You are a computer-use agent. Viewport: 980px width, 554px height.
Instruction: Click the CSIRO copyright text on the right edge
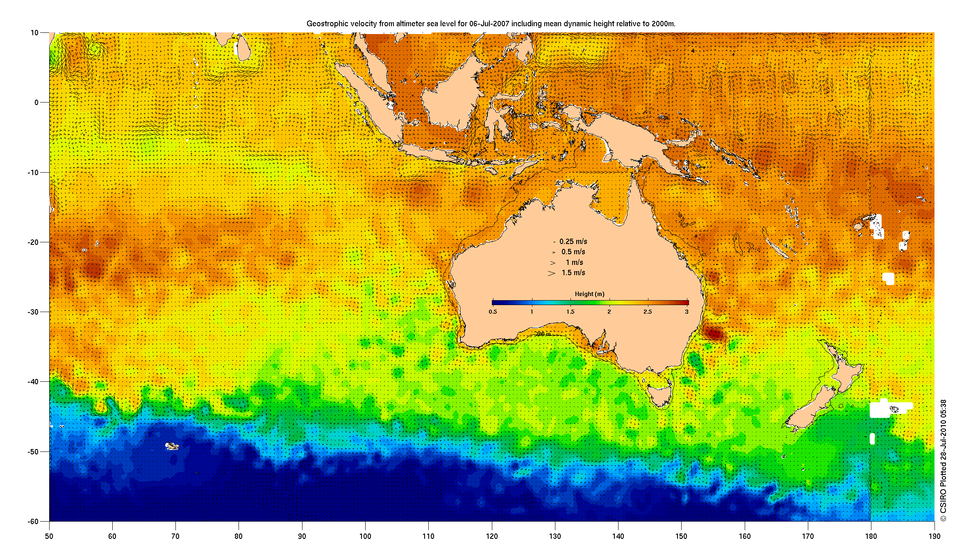(x=944, y=461)
